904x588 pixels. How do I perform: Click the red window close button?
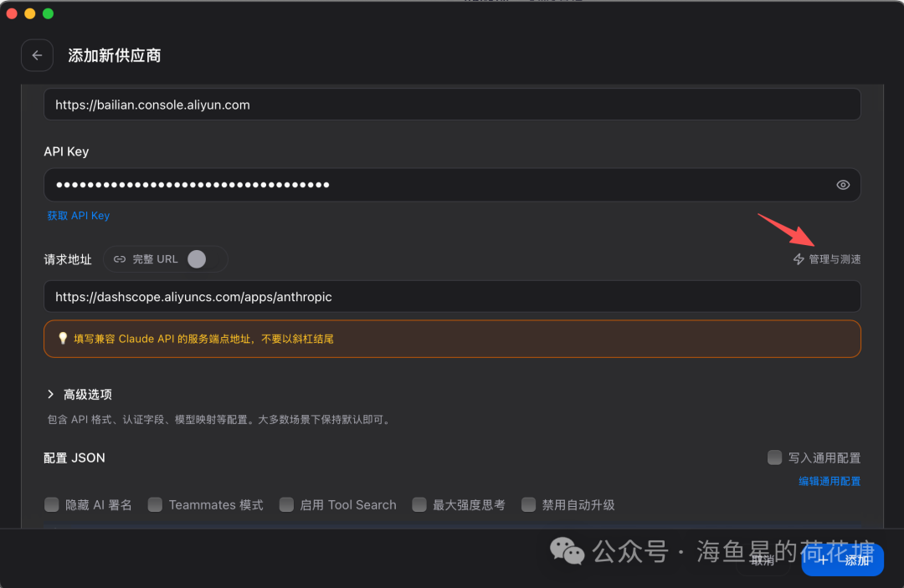coord(12,13)
